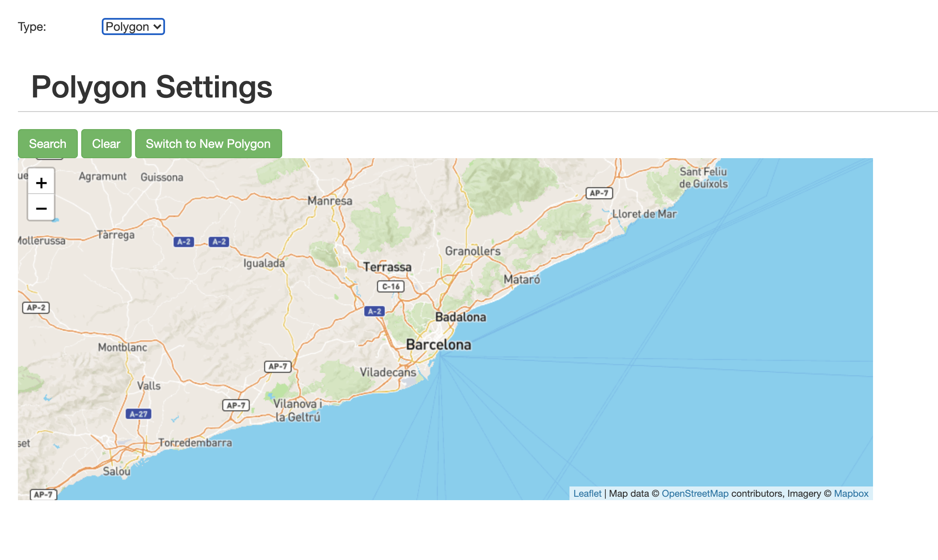The width and height of the screenshot is (938, 560).
Task: Click the A-2 shield west of Badalona
Action: [375, 311]
